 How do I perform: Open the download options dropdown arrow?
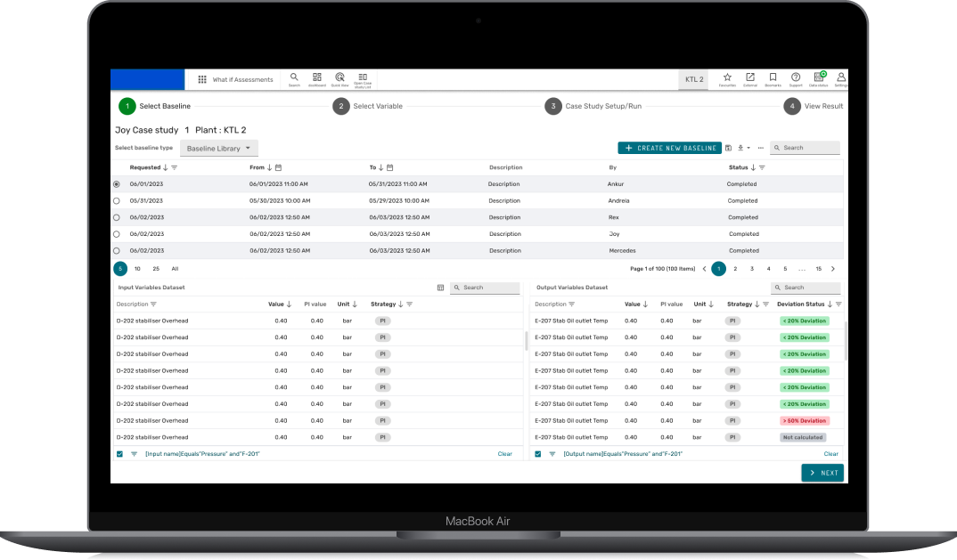748,148
